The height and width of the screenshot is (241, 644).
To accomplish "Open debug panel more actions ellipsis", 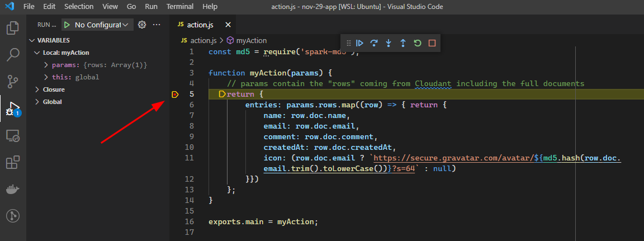I will click(157, 25).
